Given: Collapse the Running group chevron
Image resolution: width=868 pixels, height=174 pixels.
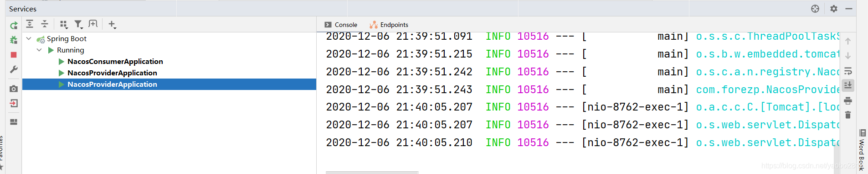Looking at the screenshot, I should (x=39, y=50).
